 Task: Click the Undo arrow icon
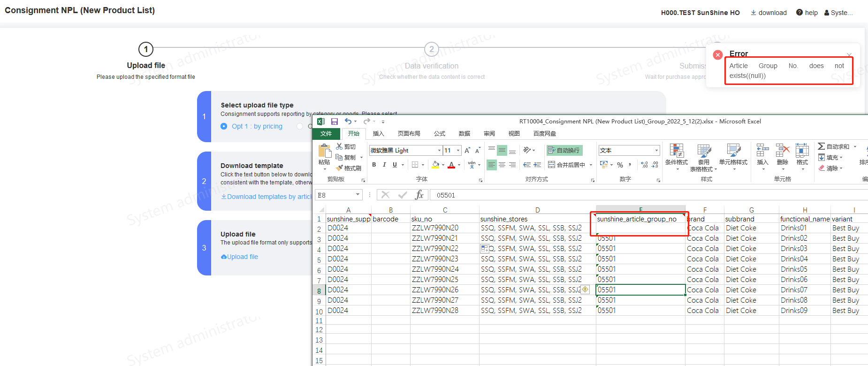(x=348, y=122)
